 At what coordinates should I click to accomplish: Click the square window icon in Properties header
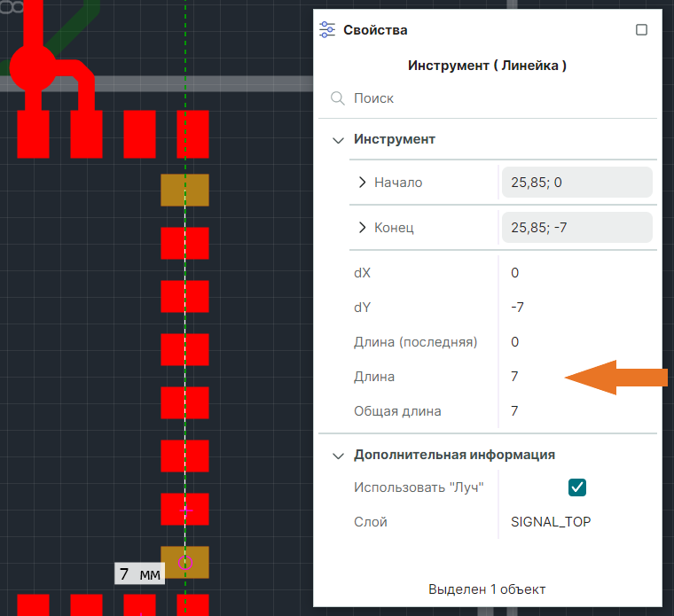click(x=642, y=29)
